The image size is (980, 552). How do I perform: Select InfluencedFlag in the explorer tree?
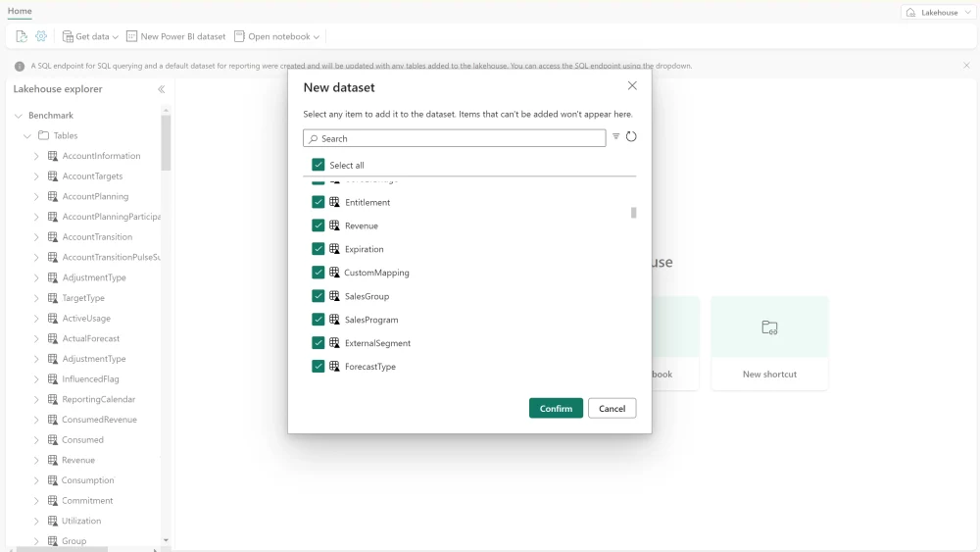(x=90, y=378)
